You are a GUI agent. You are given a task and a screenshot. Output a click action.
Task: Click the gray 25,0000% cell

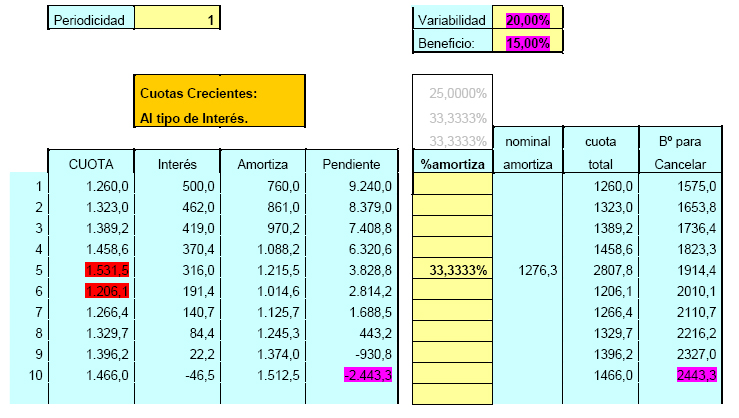pyautogui.click(x=453, y=93)
